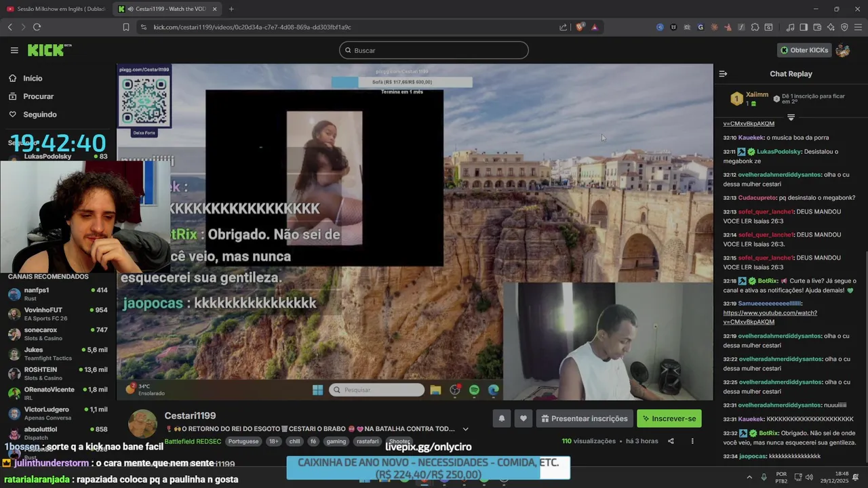This screenshot has width=868, height=488.
Task: Click the Inscrever-se button
Action: click(x=669, y=418)
